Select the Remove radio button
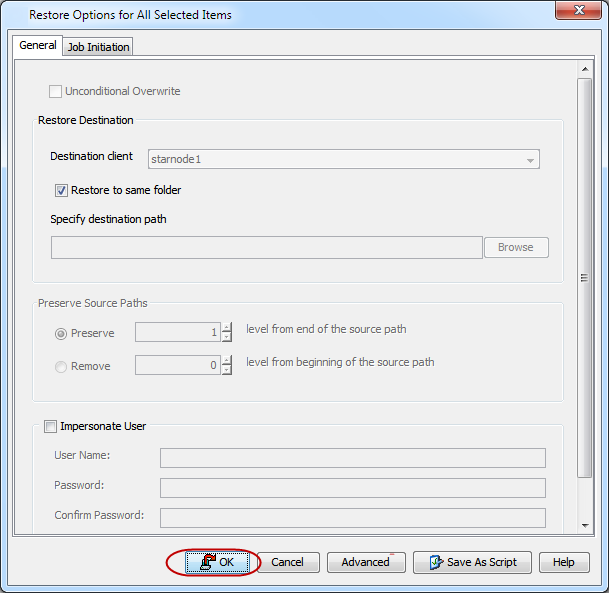609x593 pixels. point(61,367)
